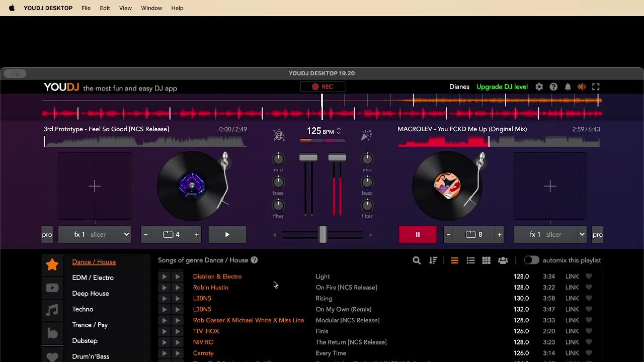
Task: Click the orange audio waveform icon
Action: [x=582, y=87]
